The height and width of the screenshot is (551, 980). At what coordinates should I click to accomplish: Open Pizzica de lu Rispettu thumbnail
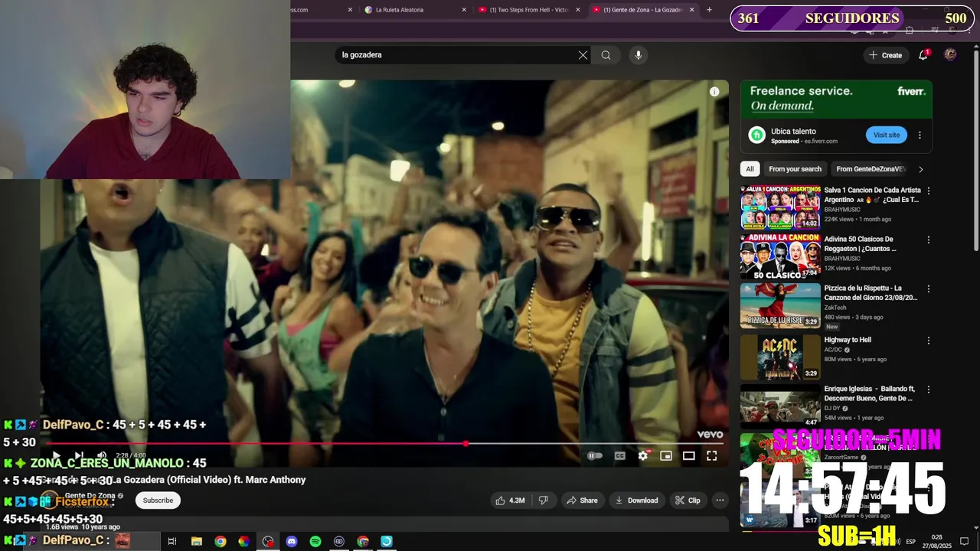(x=780, y=305)
